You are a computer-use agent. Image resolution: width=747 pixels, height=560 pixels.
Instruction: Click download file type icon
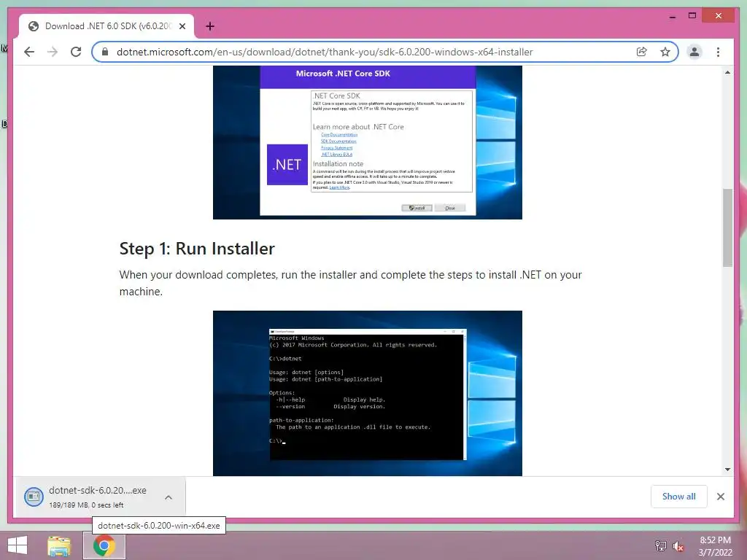click(x=34, y=497)
